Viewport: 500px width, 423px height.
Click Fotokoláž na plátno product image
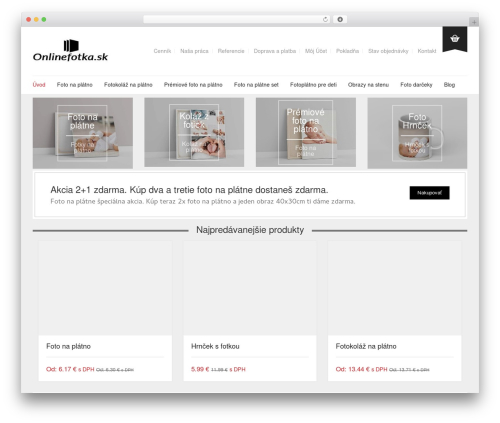[395, 288]
